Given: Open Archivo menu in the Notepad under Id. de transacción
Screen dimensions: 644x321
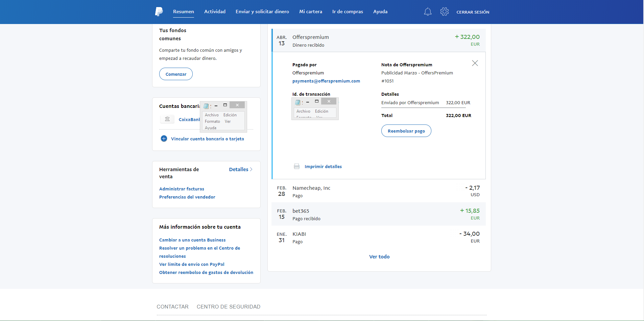Looking at the screenshot, I should (303, 111).
